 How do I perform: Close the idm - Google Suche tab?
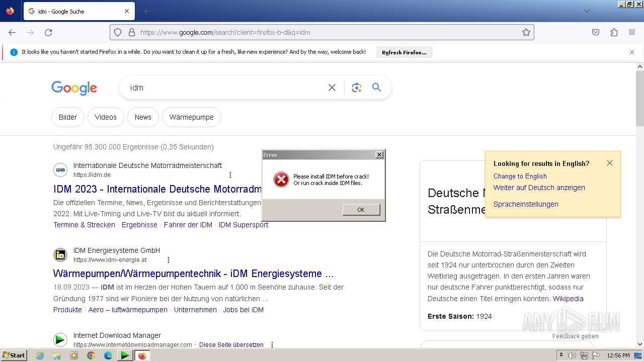[x=127, y=11]
